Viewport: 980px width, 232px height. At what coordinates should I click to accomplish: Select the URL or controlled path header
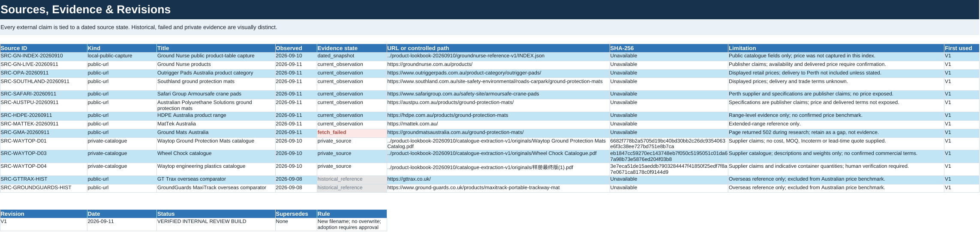point(498,48)
